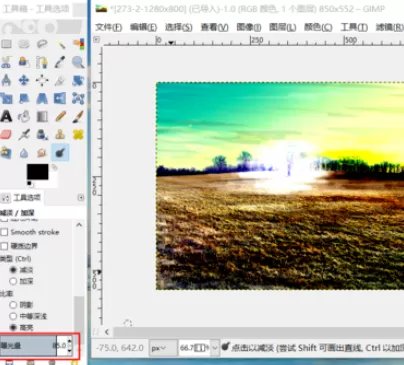Select the Heal tool
This screenshot has width=404, height=365.
click(x=78, y=134)
